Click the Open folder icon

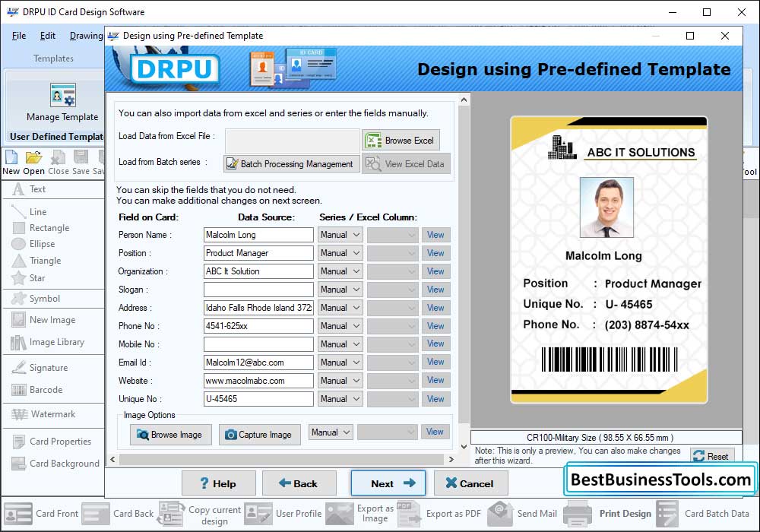pos(33,157)
